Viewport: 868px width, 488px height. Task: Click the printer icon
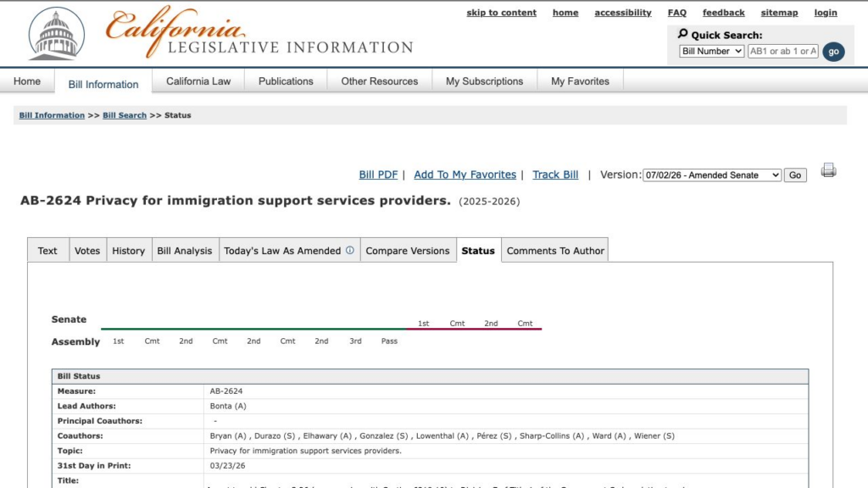tap(828, 170)
